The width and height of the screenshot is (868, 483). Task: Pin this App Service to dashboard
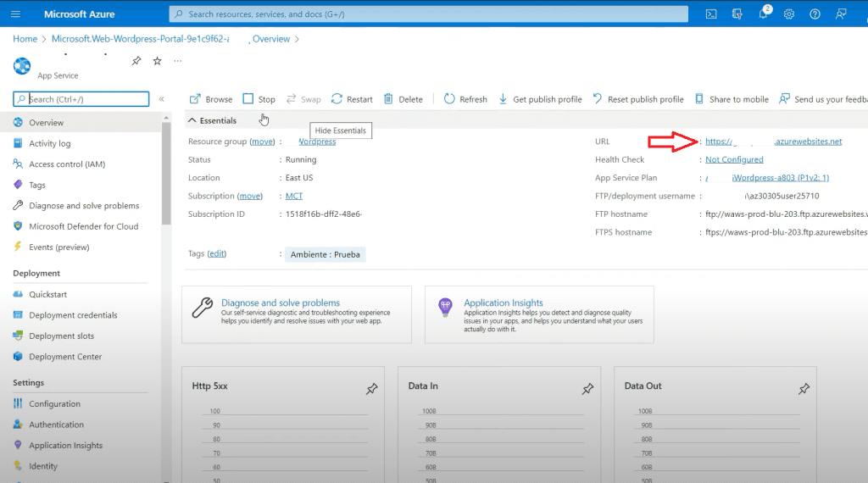[x=136, y=61]
